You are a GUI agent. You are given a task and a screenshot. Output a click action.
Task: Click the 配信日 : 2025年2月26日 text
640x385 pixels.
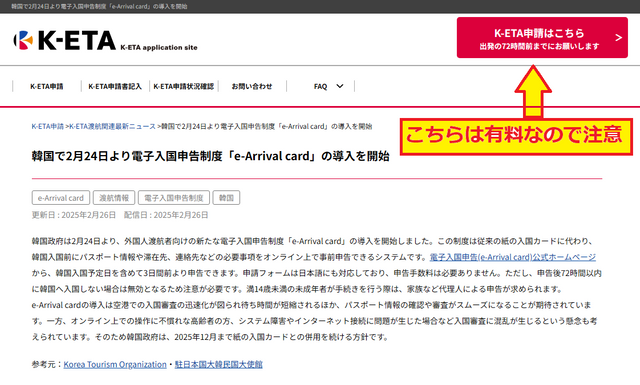click(166, 215)
